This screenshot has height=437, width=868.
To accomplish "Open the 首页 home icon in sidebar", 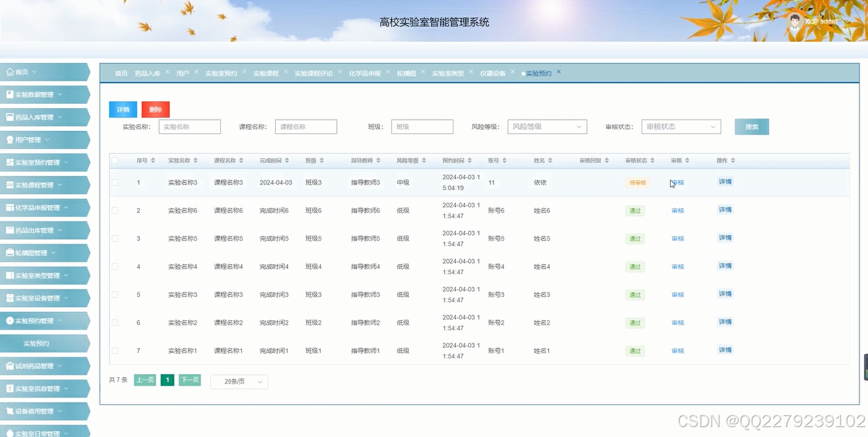I will coord(8,72).
